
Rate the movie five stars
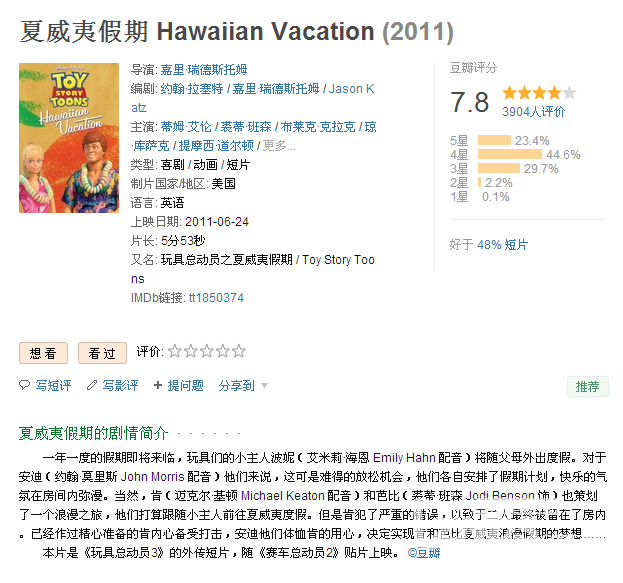click(x=238, y=351)
